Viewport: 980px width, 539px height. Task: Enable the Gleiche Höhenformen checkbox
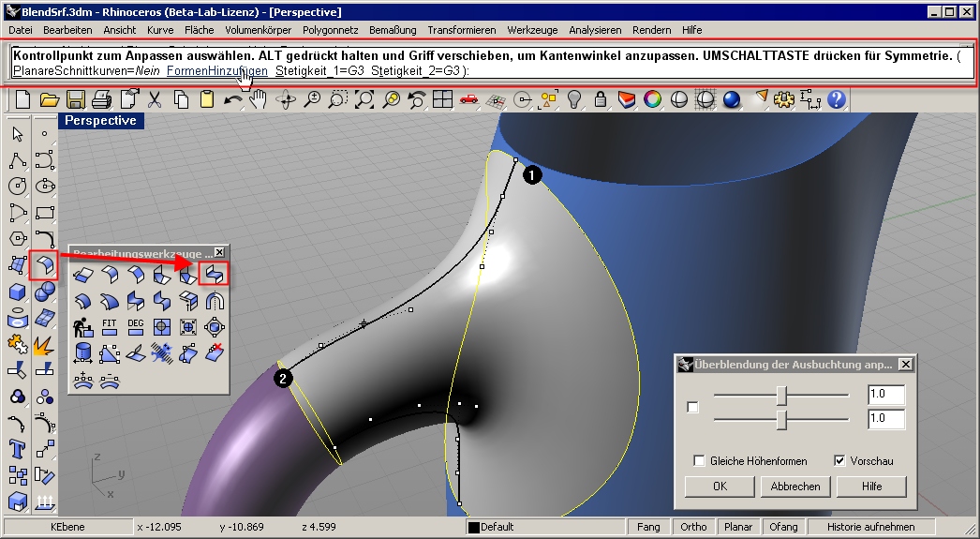pos(699,461)
